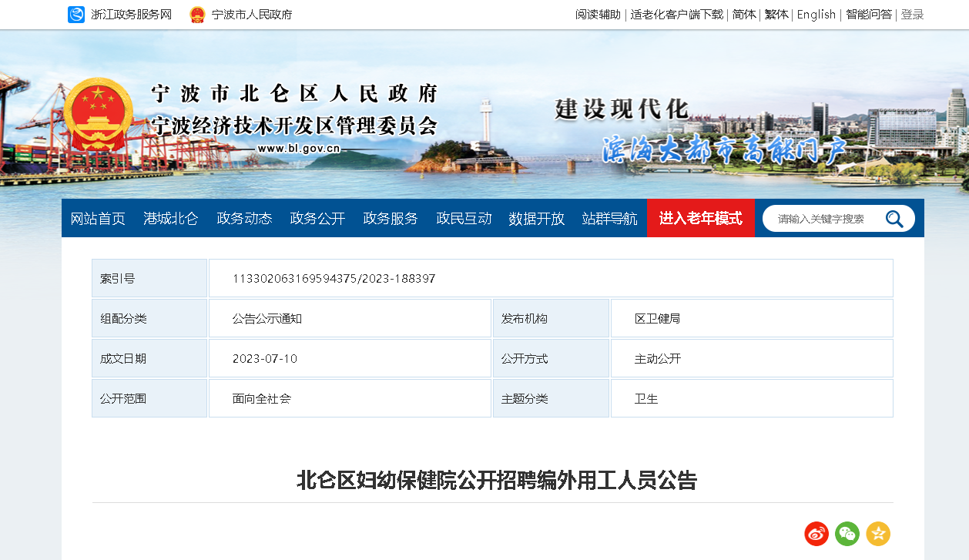Image resolution: width=969 pixels, height=560 pixels.
Task: Open 数据开放 menu item
Action: pyautogui.click(x=537, y=219)
